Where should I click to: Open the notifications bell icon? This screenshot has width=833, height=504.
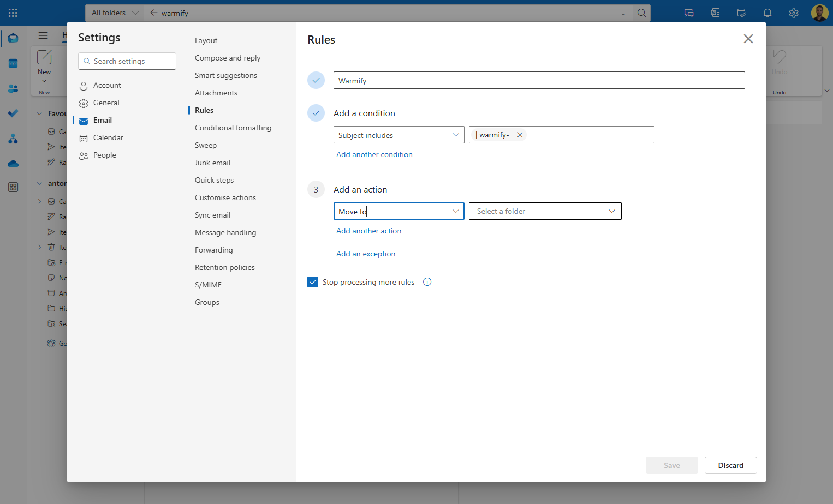(767, 13)
